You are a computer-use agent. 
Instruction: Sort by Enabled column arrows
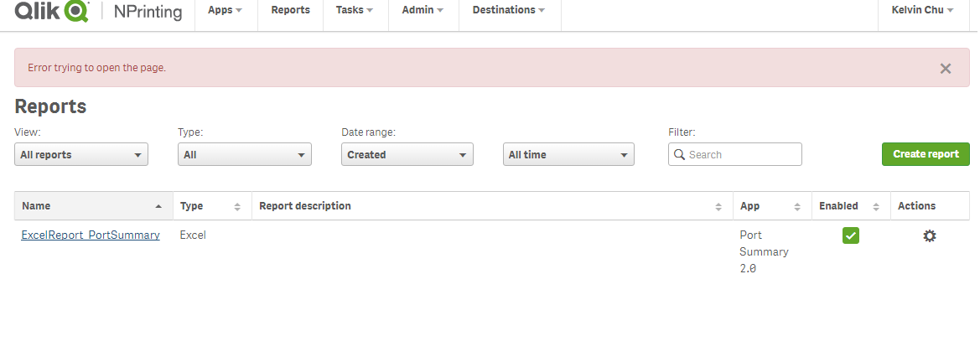(x=876, y=206)
